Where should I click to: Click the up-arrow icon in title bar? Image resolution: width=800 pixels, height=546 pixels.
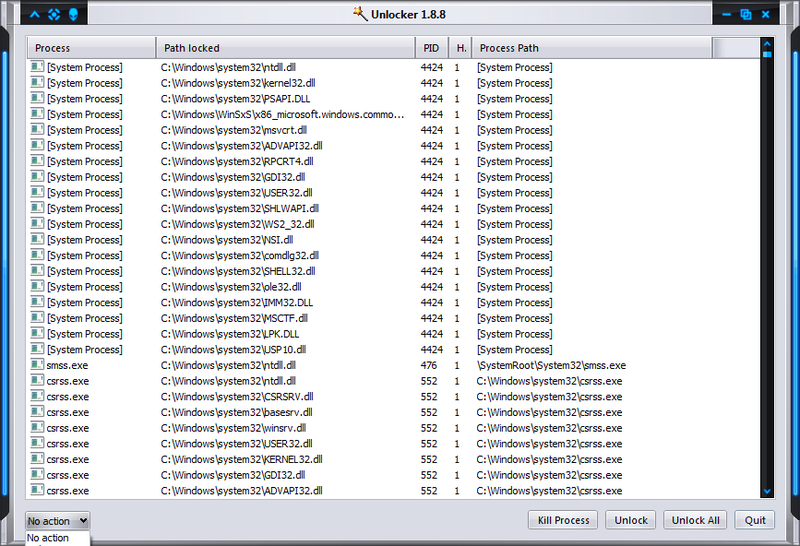tap(35, 14)
